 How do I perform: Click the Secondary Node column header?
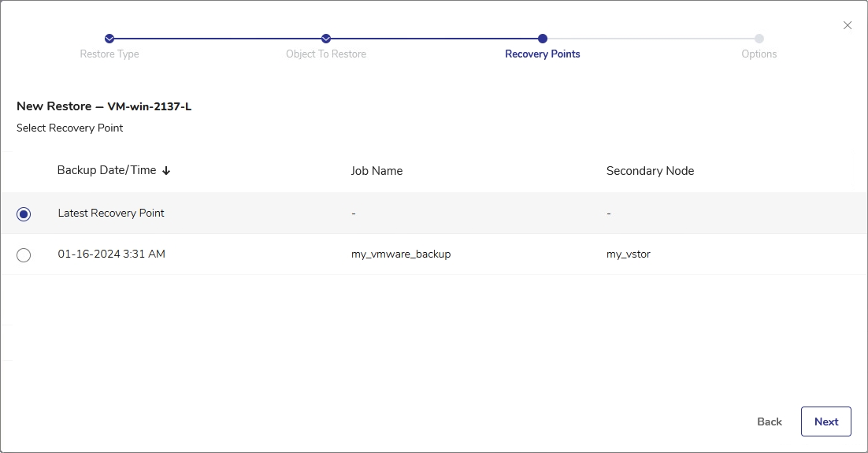[650, 171]
